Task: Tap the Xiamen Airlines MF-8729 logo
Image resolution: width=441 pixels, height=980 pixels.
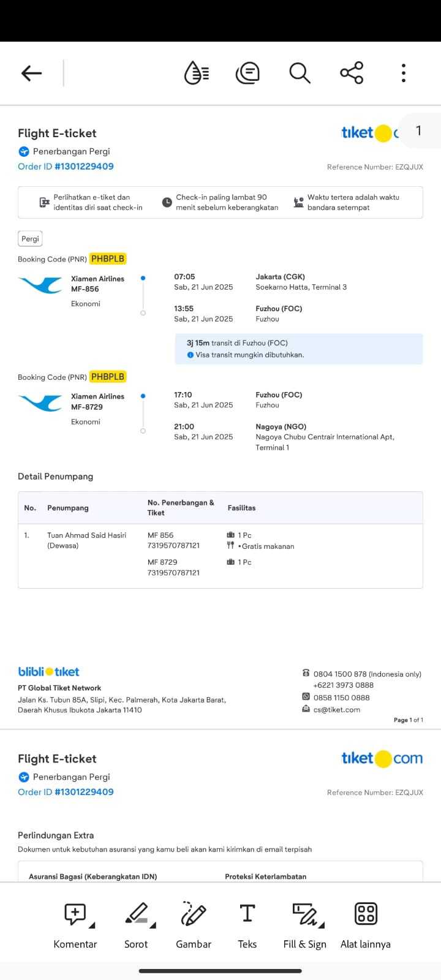Action: coord(40,402)
